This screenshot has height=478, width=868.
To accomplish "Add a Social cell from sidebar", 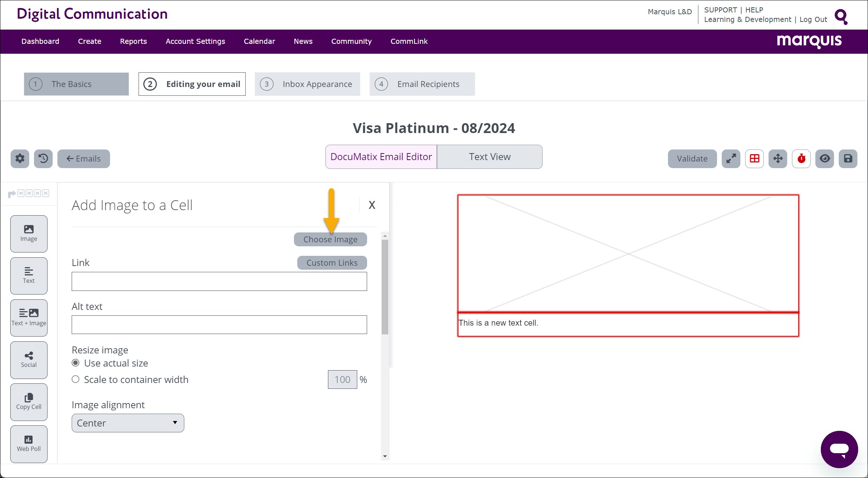I will 29,360.
